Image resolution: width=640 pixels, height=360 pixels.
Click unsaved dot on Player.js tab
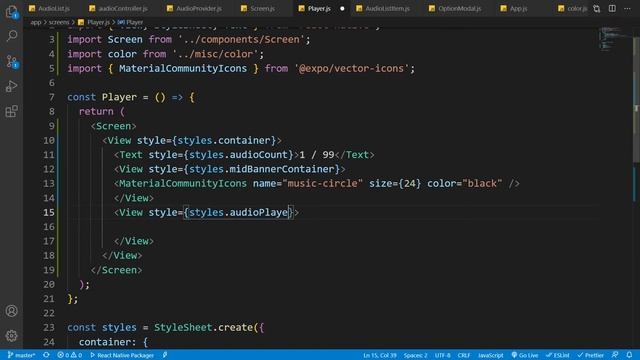point(342,9)
